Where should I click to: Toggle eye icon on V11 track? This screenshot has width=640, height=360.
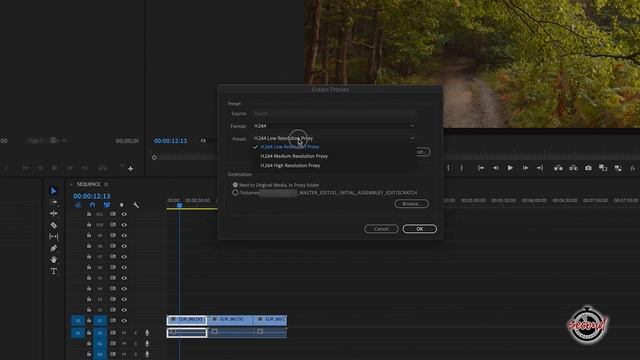124,214
